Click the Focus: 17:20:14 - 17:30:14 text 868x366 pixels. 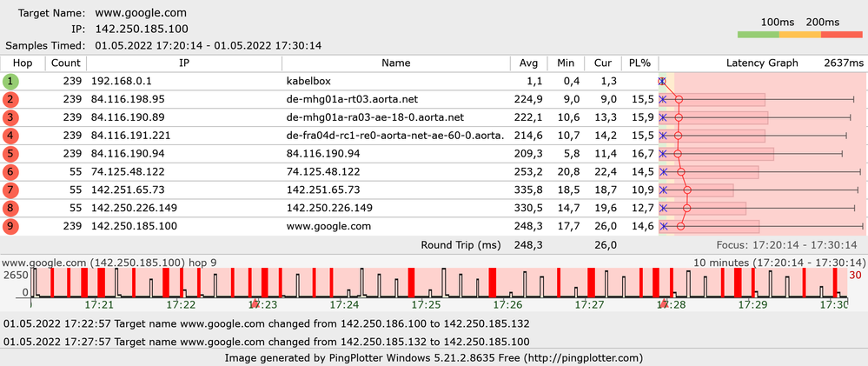(786, 245)
